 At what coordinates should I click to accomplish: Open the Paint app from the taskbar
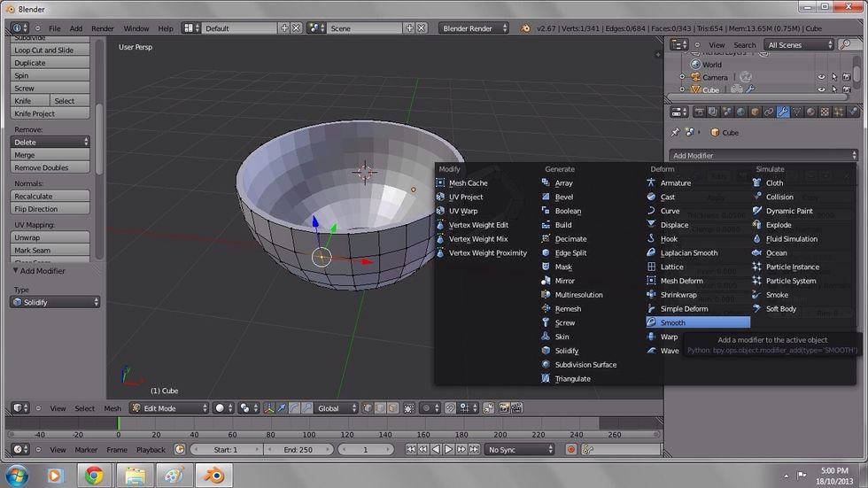174,476
